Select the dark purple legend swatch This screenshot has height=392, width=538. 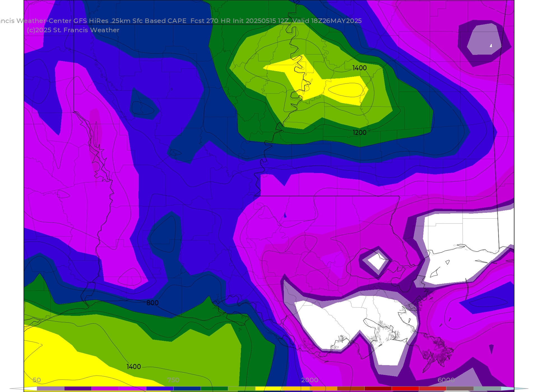tap(78, 389)
